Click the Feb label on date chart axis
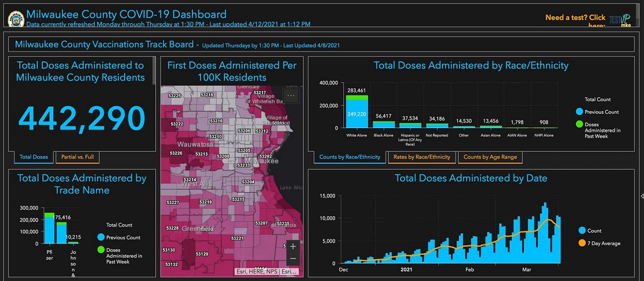This screenshot has height=281, width=644. 469,270
